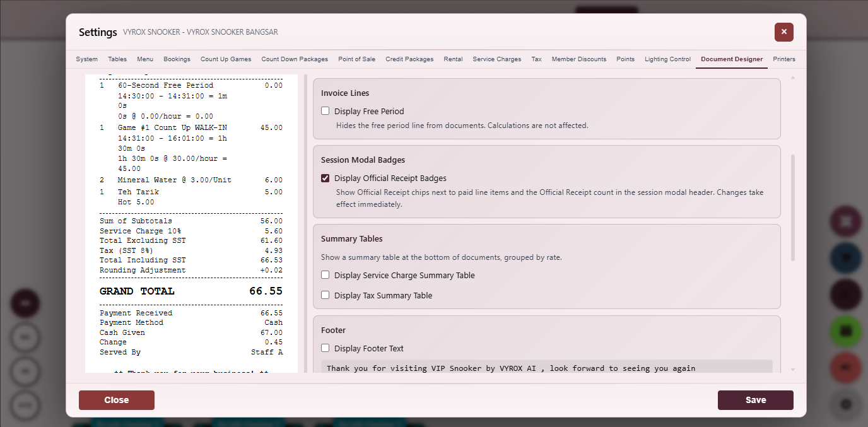This screenshot has height=427, width=868.
Task: Click the 'Sum of Subtotals' receipt line
Action: pos(191,221)
